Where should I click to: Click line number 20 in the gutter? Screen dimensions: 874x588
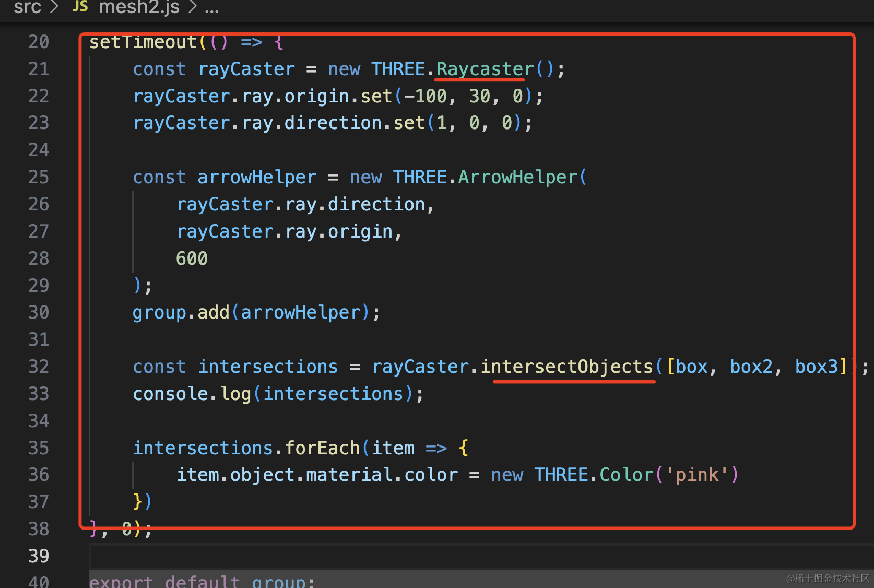(39, 42)
